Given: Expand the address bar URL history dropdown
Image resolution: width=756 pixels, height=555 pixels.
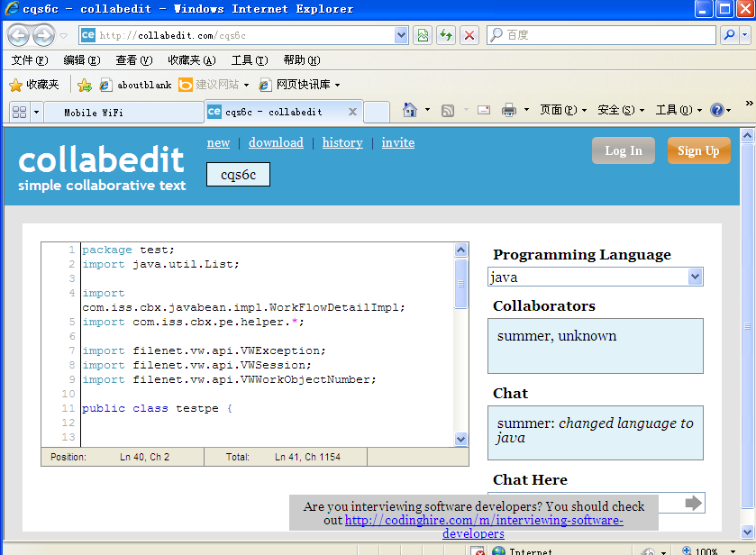Looking at the screenshot, I should coord(401,35).
